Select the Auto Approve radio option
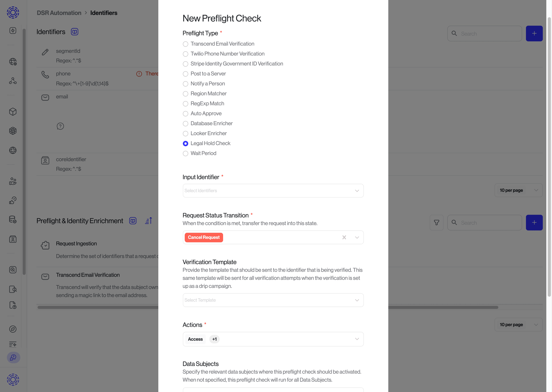Image resolution: width=552 pixels, height=392 pixels. tap(185, 114)
